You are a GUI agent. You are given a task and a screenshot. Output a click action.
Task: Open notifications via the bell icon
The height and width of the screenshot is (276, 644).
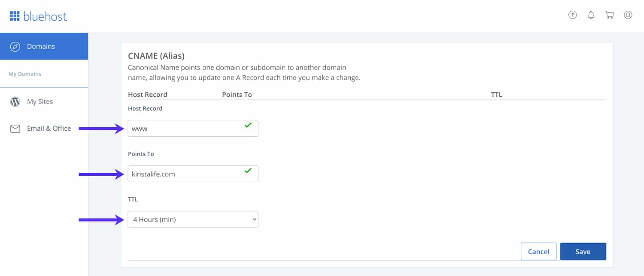pos(591,15)
